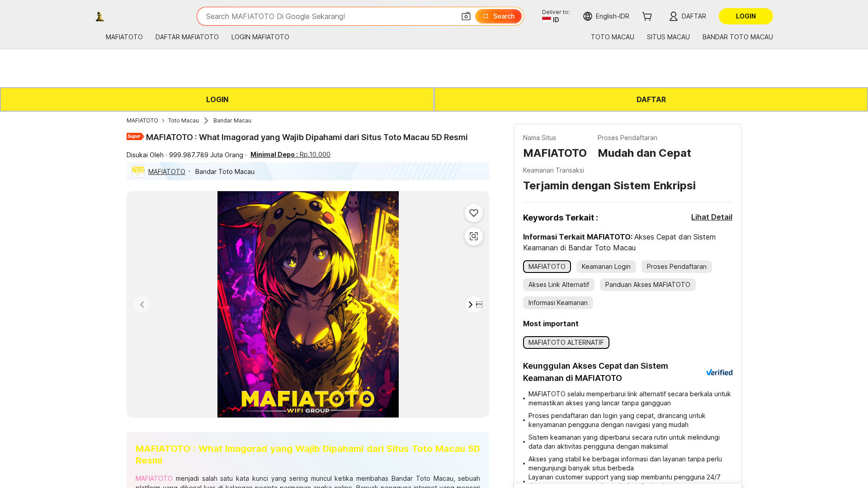
Task: Select MAFIATOTO keyword chip
Action: pos(547,267)
